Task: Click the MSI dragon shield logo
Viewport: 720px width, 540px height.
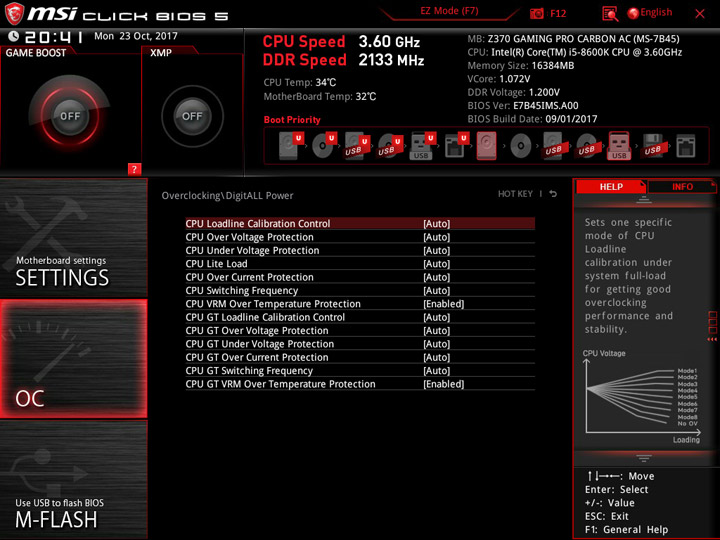Action: (x=14, y=13)
